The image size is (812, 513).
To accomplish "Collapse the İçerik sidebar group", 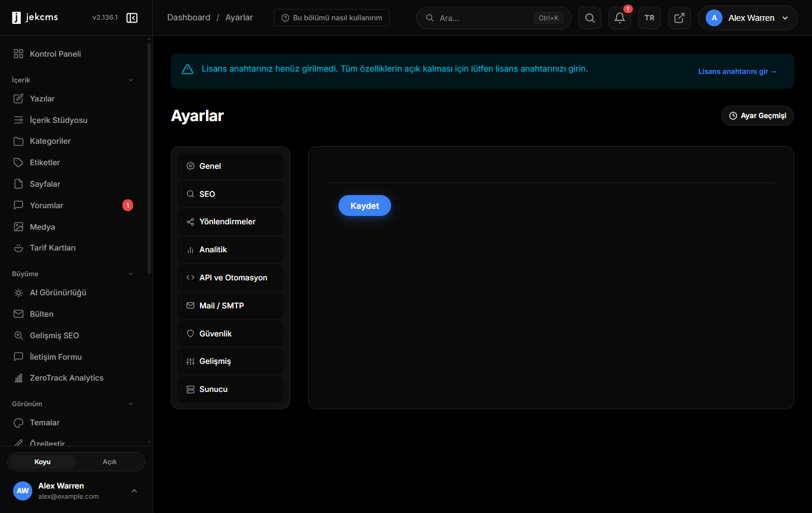I will 131,80.
